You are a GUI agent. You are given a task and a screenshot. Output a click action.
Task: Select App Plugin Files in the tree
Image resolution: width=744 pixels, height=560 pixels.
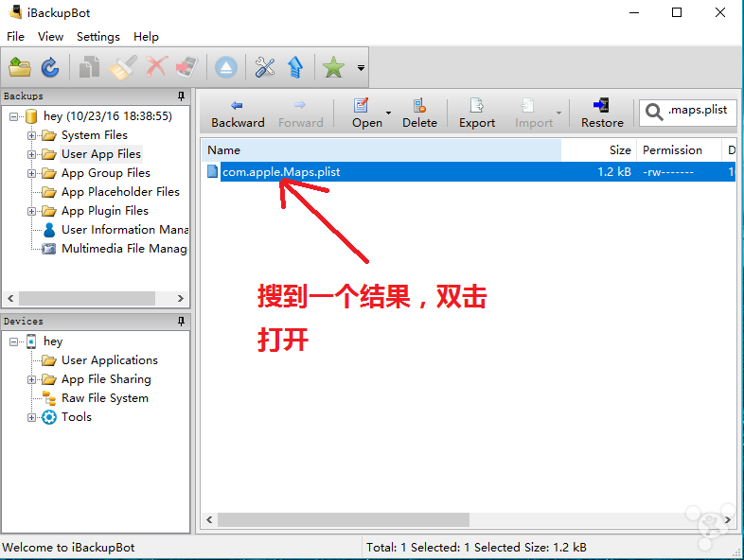[105, 211]
